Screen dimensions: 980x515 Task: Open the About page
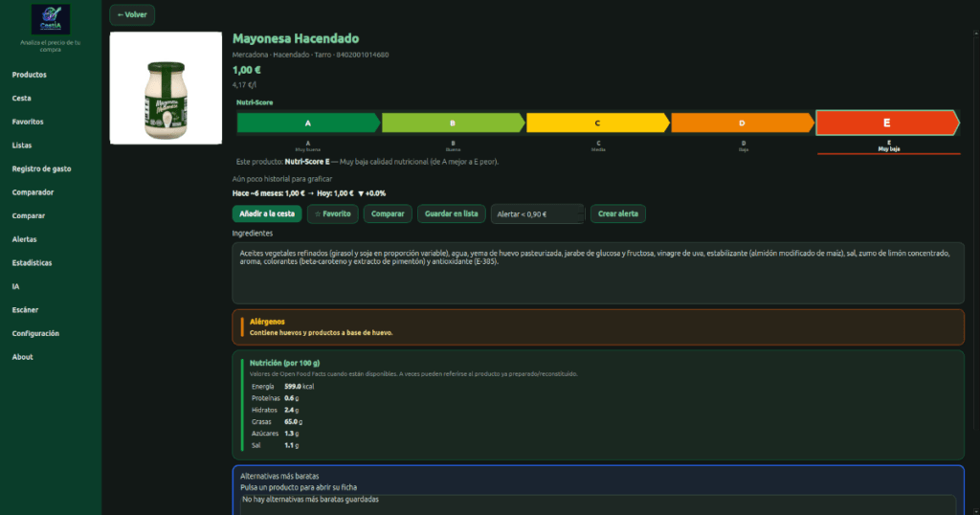[x=23, y=357]
